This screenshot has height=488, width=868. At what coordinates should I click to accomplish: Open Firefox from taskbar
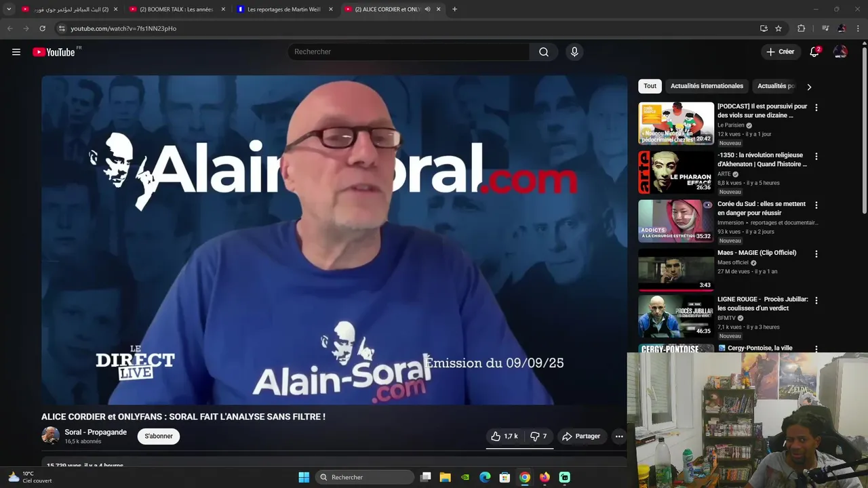(545, 477)
